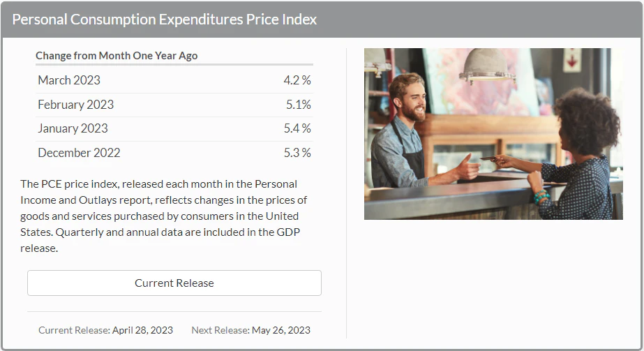
Task: Select the March 2023 row label
Action: [x=69, y=80]
